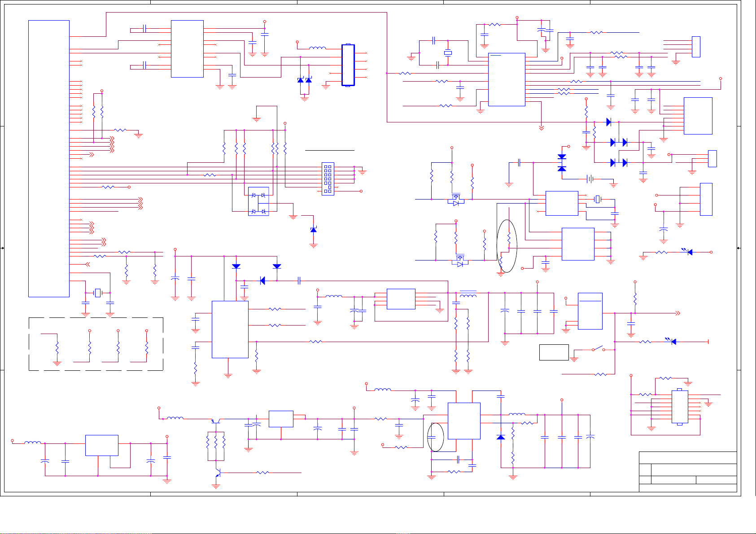Select the single Schottky diode below the TVS array

coord(314,230)
